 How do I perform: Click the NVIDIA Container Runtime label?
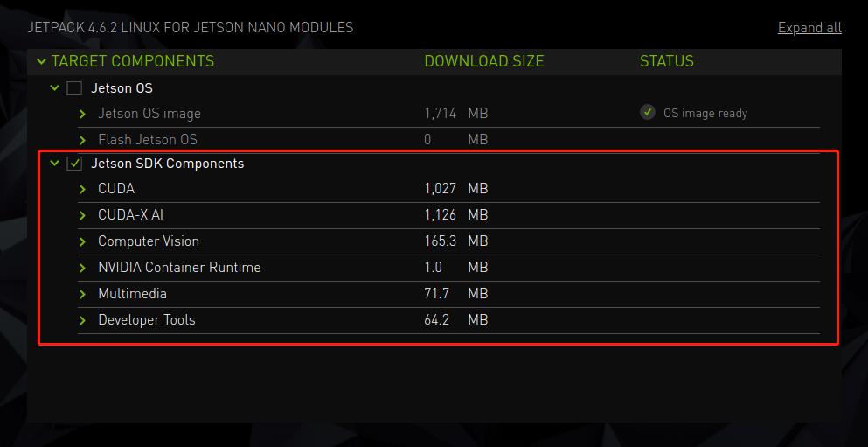click(x=179, y=268)
